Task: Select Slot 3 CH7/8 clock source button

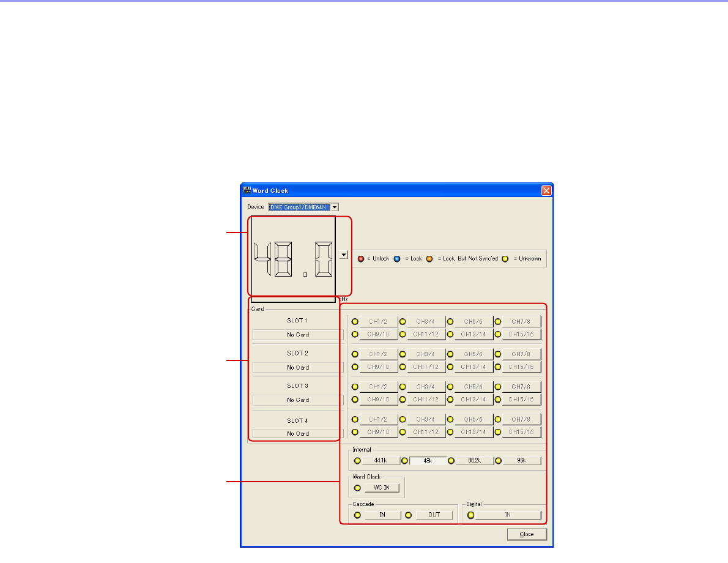Action: tap(521, 387)
